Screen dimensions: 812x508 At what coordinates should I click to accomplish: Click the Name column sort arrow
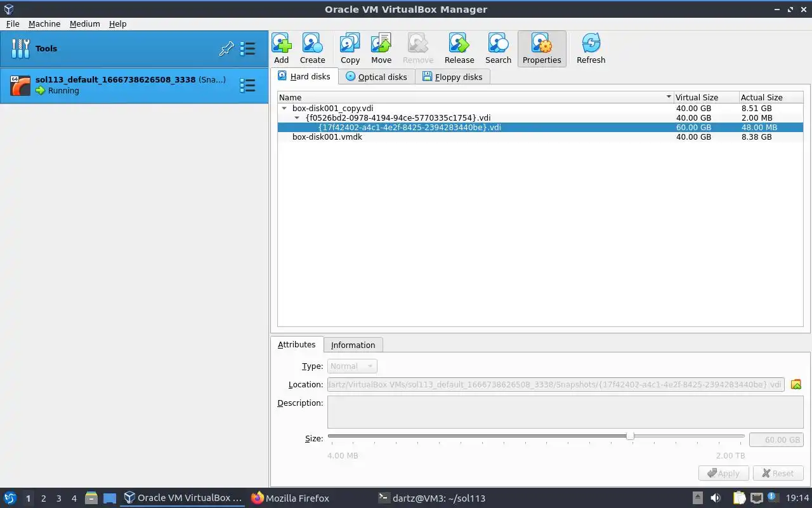click(669, 97)
